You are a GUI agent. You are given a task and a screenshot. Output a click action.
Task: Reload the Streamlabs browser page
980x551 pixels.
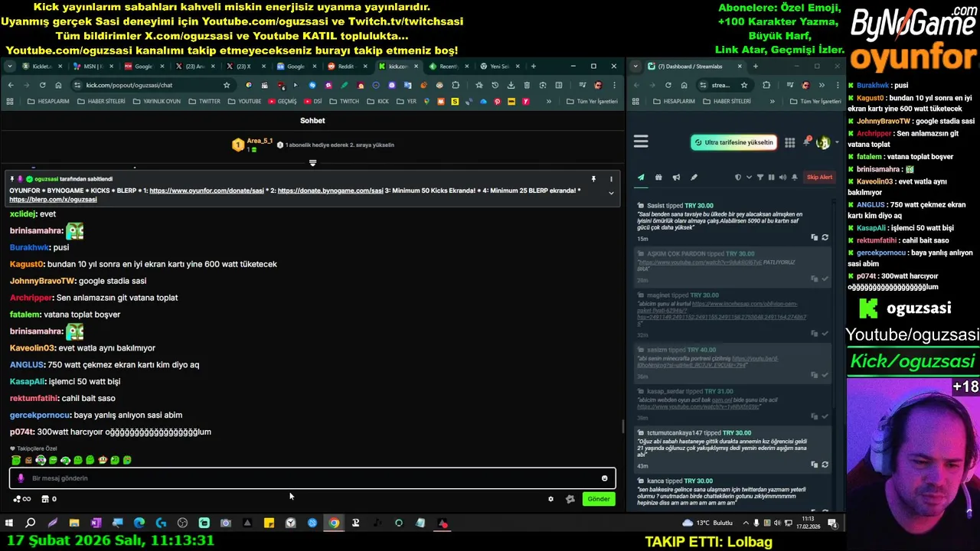coord(668,85)
